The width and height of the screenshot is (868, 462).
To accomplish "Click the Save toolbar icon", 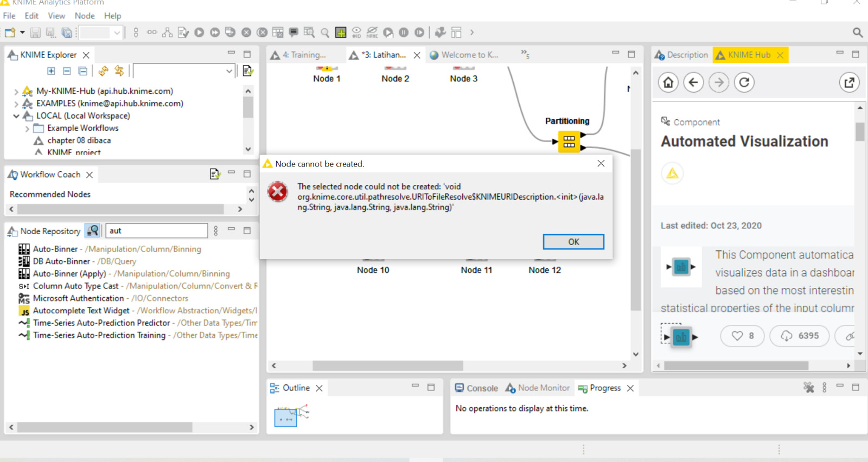I will pos(35,33).
